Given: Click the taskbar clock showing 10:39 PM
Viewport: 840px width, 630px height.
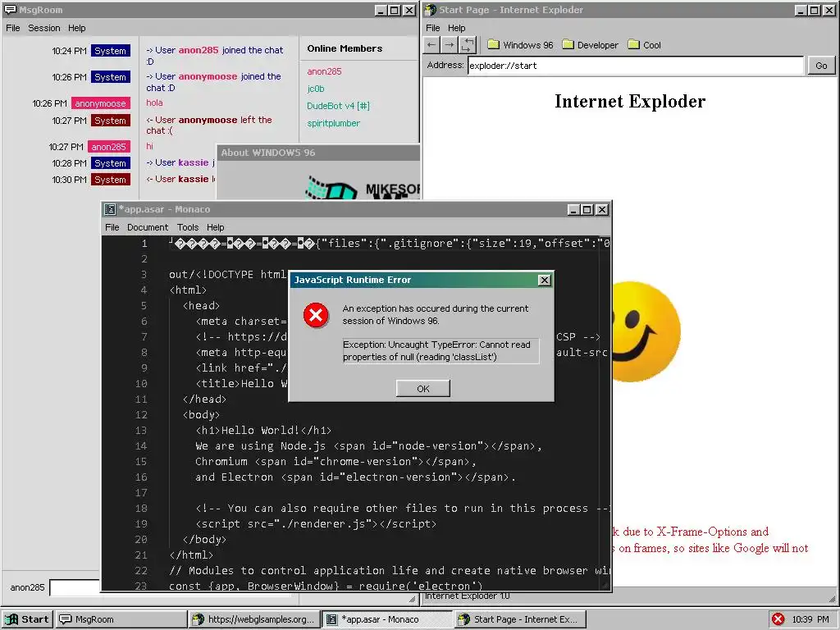Looking at the screenshot, I should click(x=810, y=619).
